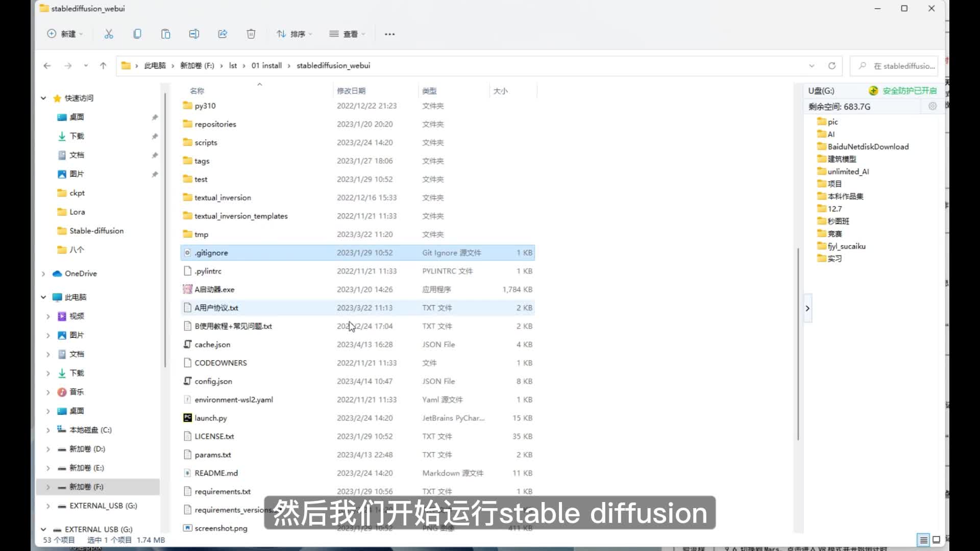Navigate up one folder level arrow
The image size is (980, 551).
[103, 66]
